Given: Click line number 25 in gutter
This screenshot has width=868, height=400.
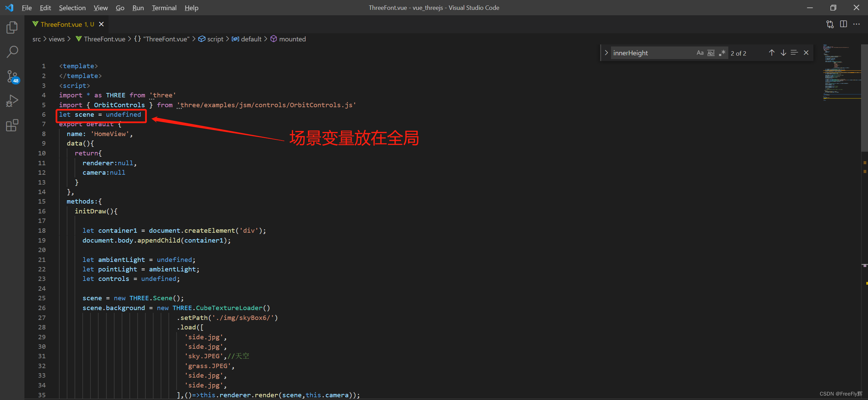Looking at the screenshot, I should pos(42,298).
